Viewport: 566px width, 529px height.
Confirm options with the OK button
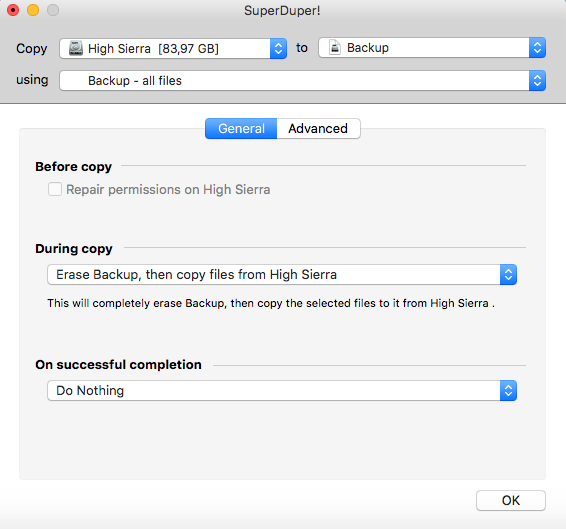511,500
